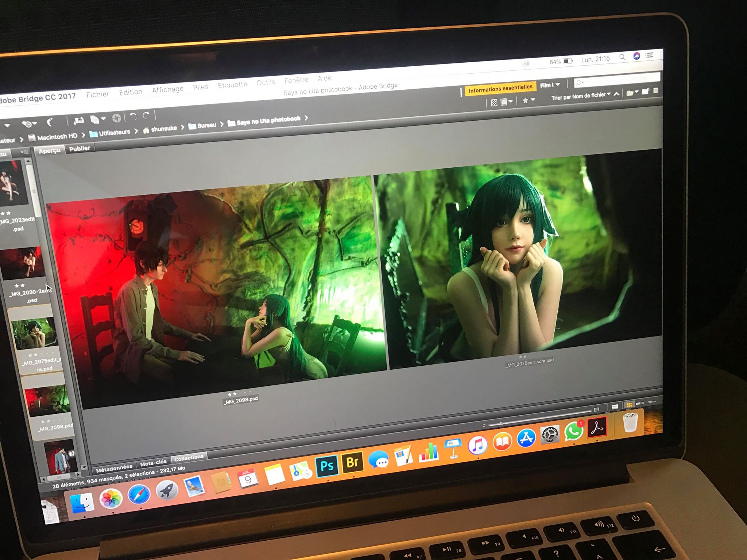Toggle lock thumbnail grid view
This screenshot has width=747, height=560.
615,407
